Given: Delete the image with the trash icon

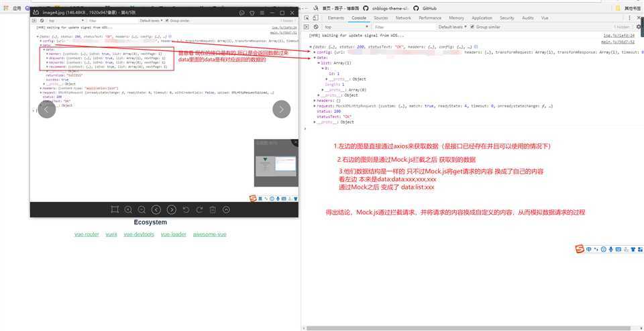Looking at the screenshot, I should [x=213, y=209].
